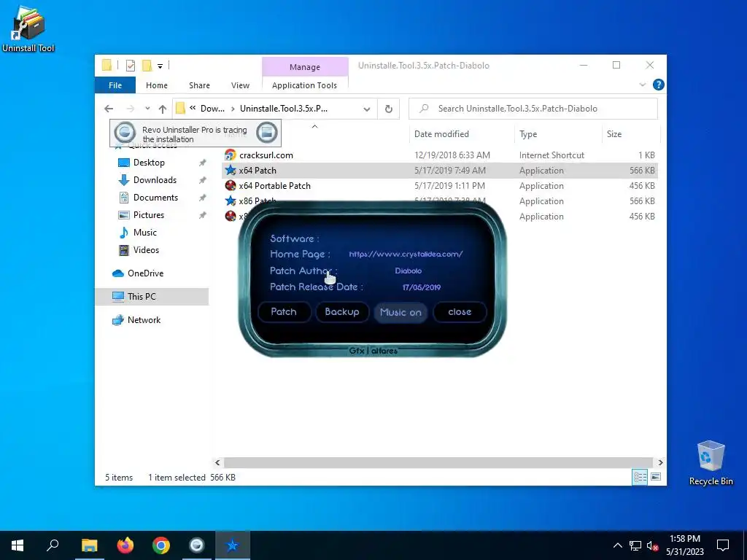Click the Manage contextual tab
Viewport: 747px width, 560px height.
pos(305,67)
